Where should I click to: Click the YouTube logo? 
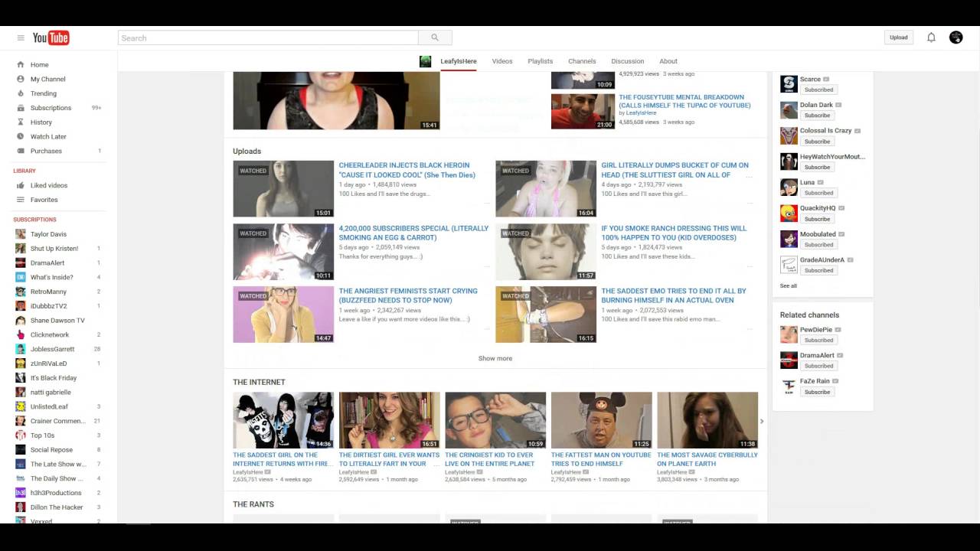(x=51, y=37)
